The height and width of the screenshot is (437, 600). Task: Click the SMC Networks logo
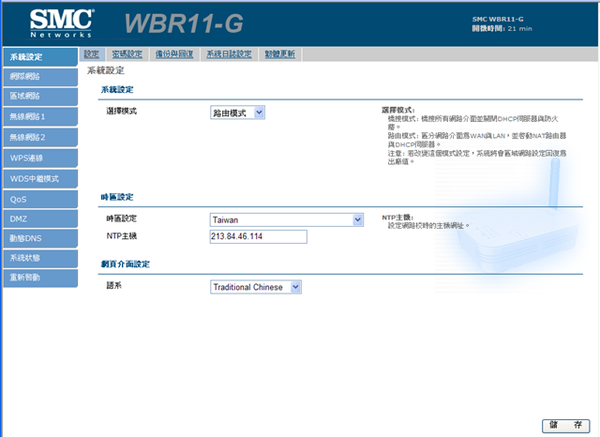coord(62,23)
